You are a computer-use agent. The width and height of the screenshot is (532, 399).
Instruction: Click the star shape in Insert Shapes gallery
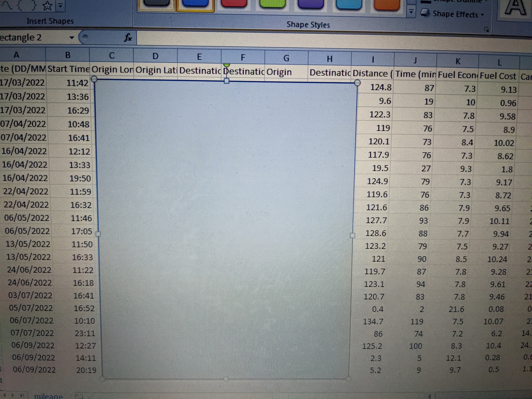click(x=48, y=6)
